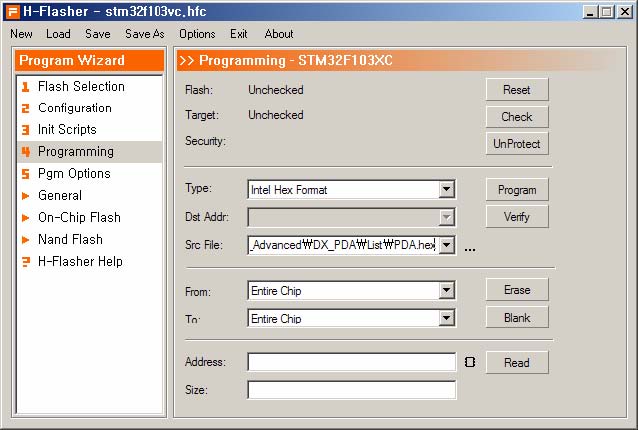Click the orange number 5 icon beside Pgm Options
Viewport: 638px width, 430px height.
pos(26,174)
